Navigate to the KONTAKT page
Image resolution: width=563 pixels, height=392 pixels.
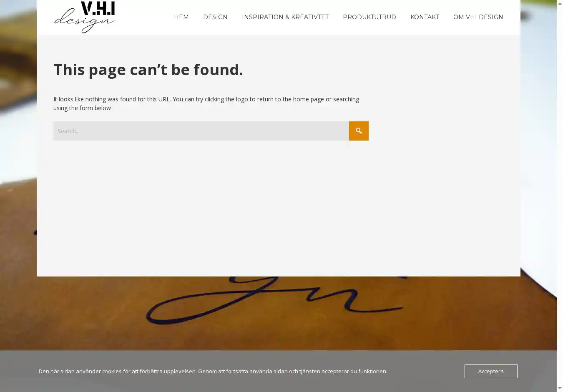425,17
